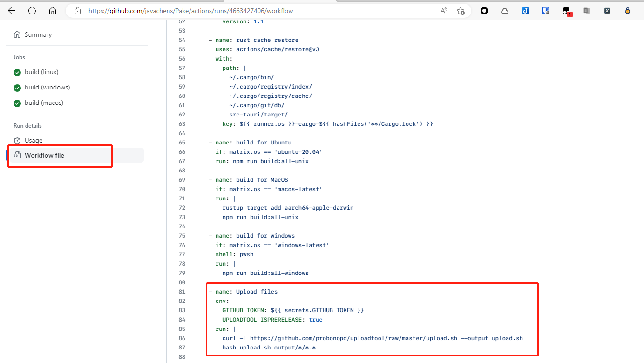The height and width of the screenshot is (363, 644).
Task: Click line number 54 in the gutter
Action: [182, 40]
